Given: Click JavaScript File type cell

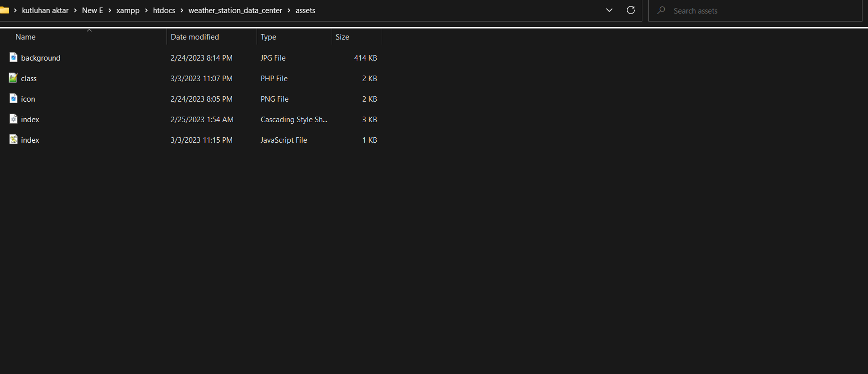Looking at the screenshot, I should pyautogui.click(x=284, y=140).
